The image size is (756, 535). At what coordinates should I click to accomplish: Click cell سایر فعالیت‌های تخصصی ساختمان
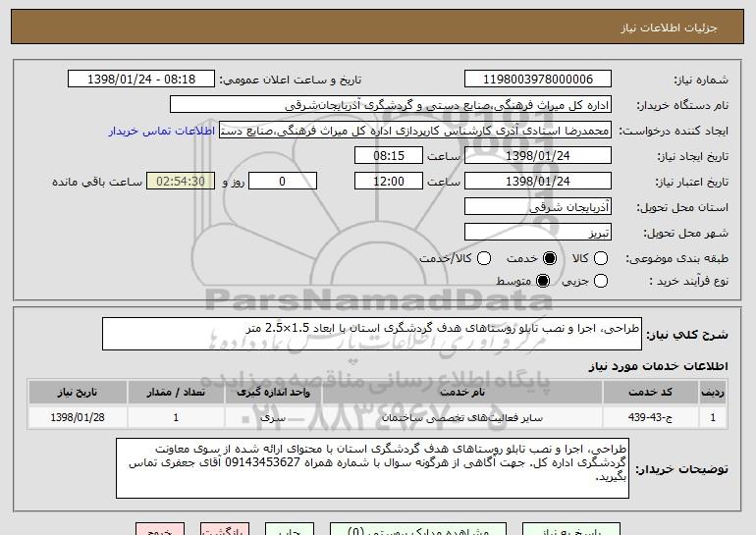462,417
